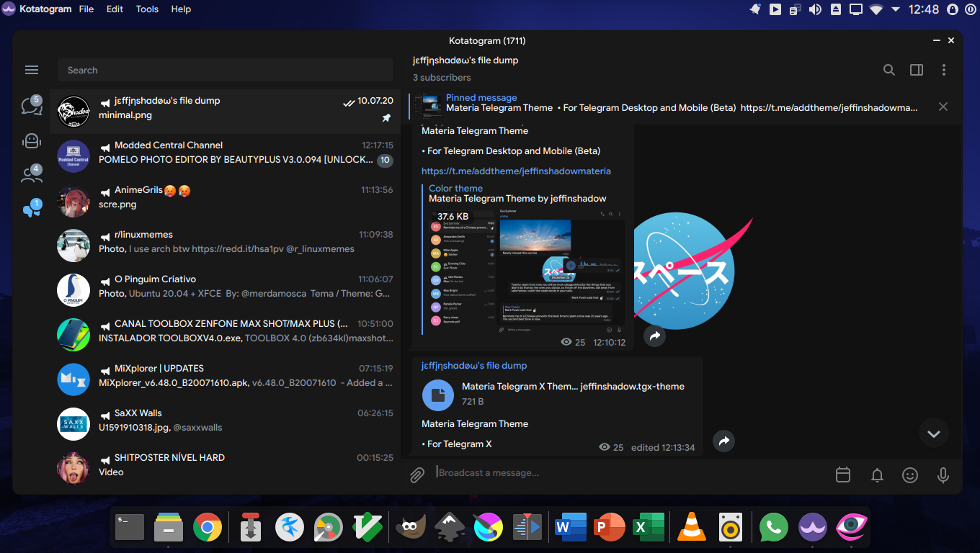The height and width of the screenshot is (553, 980).
Task: Click the channel name above the tgx-theme file
Action: pos(474,366)
